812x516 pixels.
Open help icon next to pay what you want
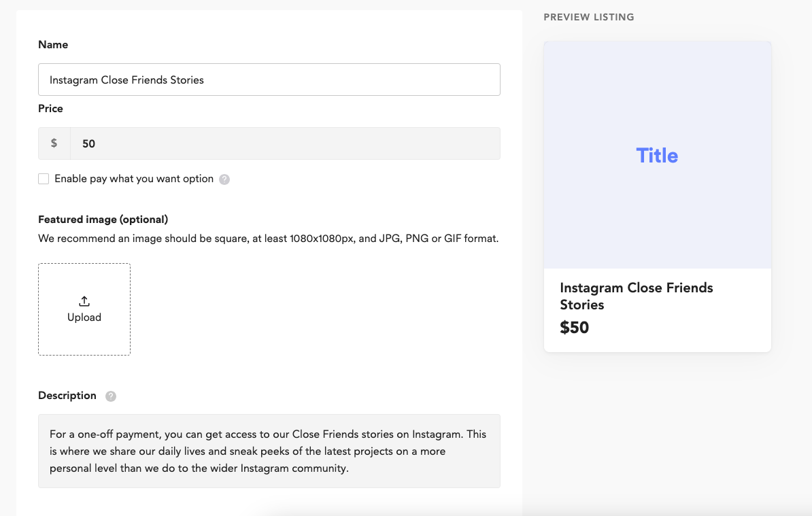[224, 179]
